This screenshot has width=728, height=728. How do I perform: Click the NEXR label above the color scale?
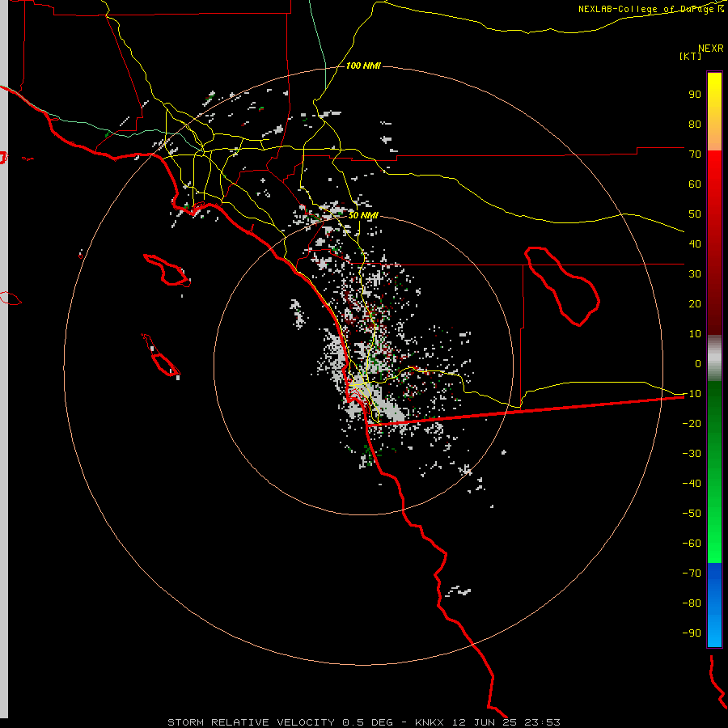[x=710, y=49]
